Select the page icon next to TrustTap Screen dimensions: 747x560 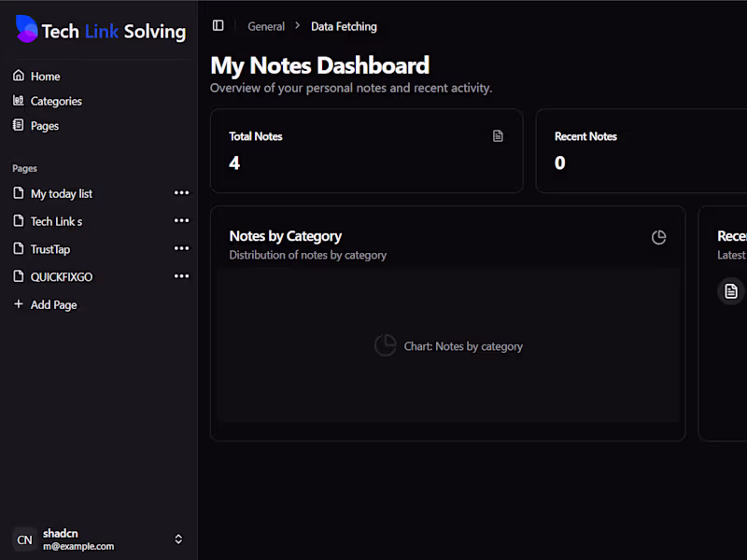click(x=19, y=248)
